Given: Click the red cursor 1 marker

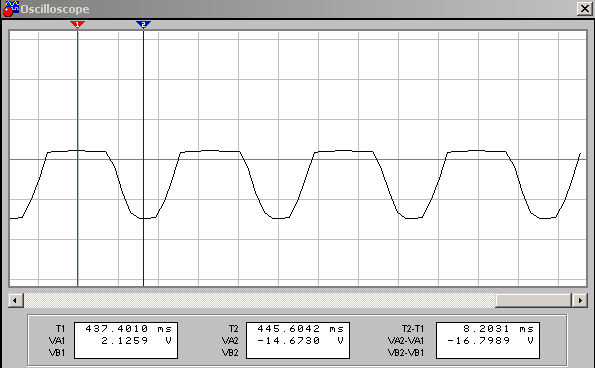Looking at the screenshot, I should pos(77,25).
